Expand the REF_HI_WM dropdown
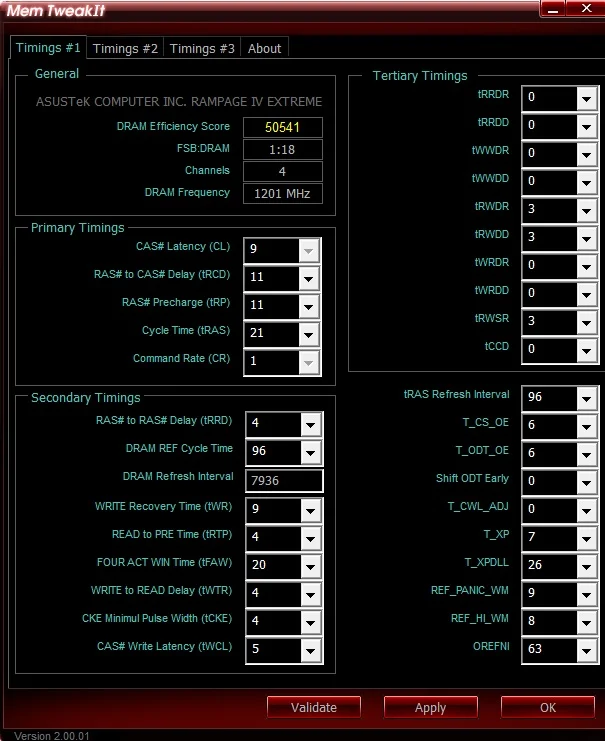Viewport: 605px width, 741px height. 586,622
